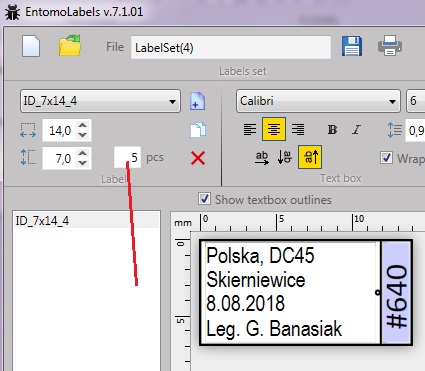
Task: Increase label width 14,0 with up arrow
Action: (83, 125)
